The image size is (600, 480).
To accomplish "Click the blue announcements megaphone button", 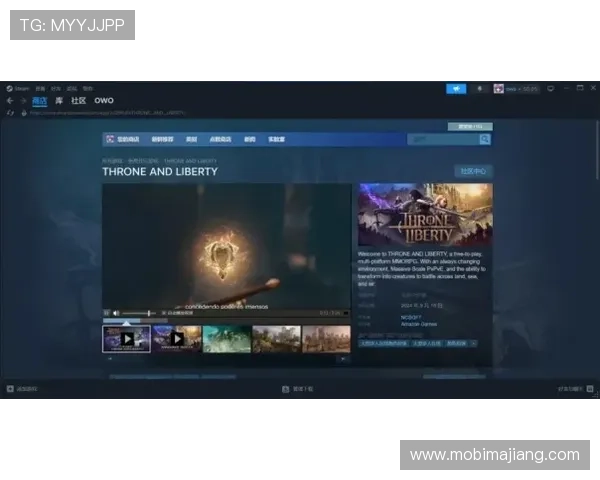I will (x=456, y=88).
